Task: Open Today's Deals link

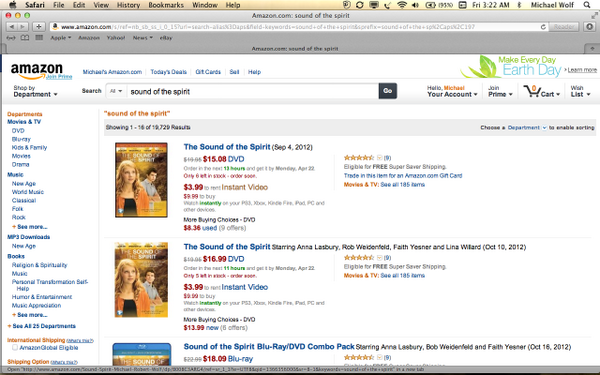Action: (168, 72)
